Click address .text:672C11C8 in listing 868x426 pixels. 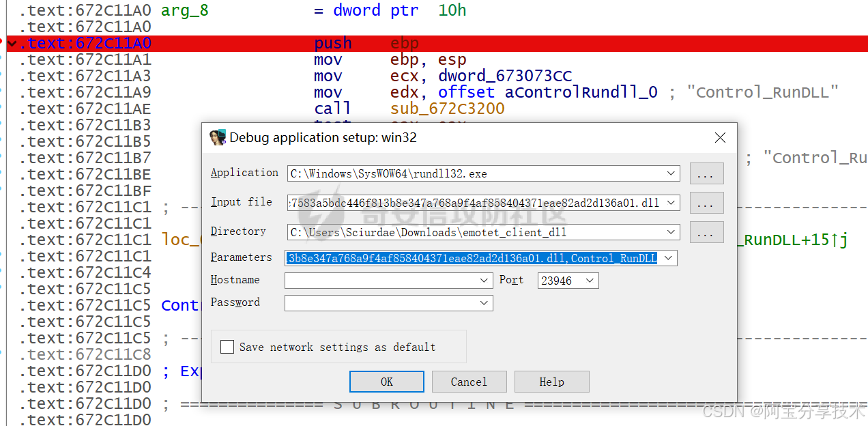(85, 354)
